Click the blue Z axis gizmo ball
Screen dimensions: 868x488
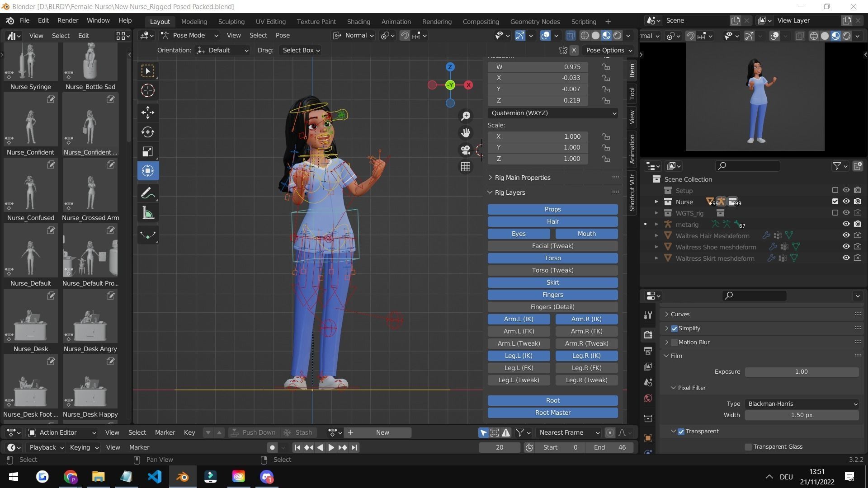tap(450, 67)
